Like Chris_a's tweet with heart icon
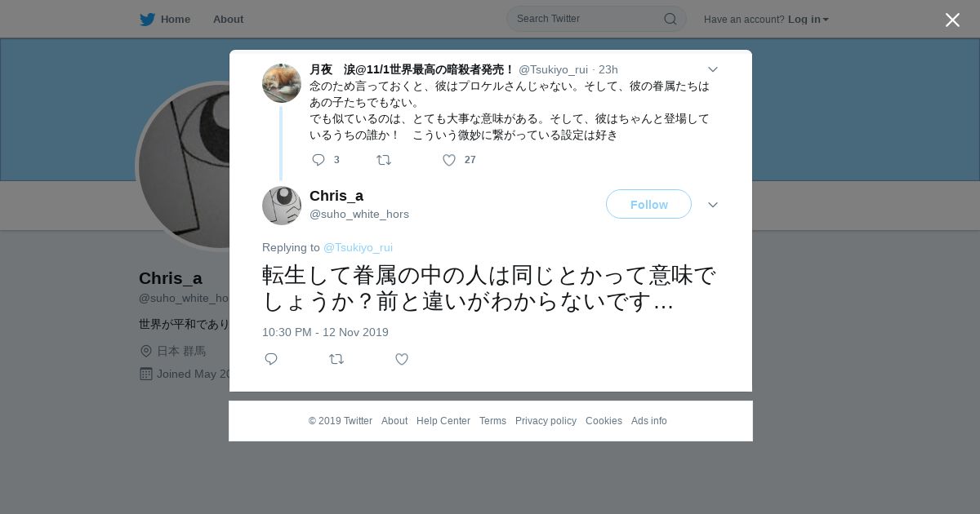Screen dimensions: 980x514 402,359
